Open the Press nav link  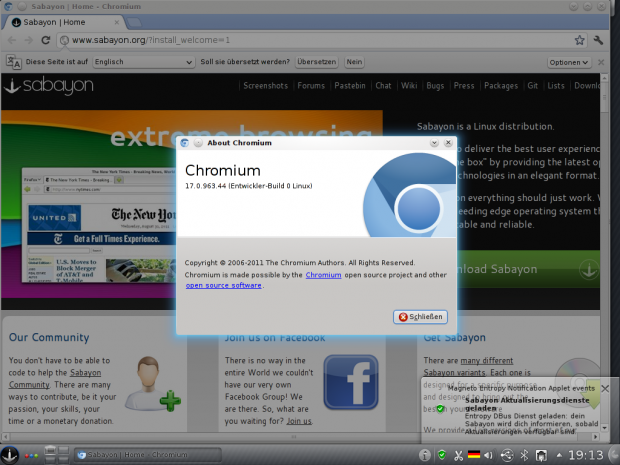[464, 86]
